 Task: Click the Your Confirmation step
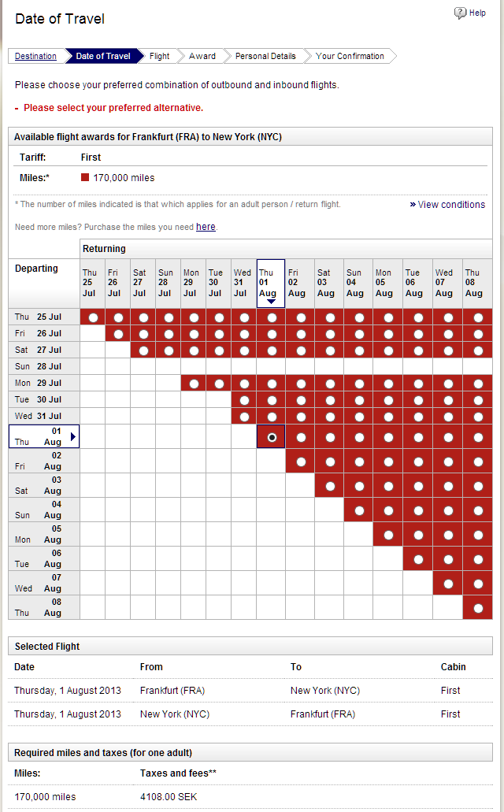click(x=350, y=56)
